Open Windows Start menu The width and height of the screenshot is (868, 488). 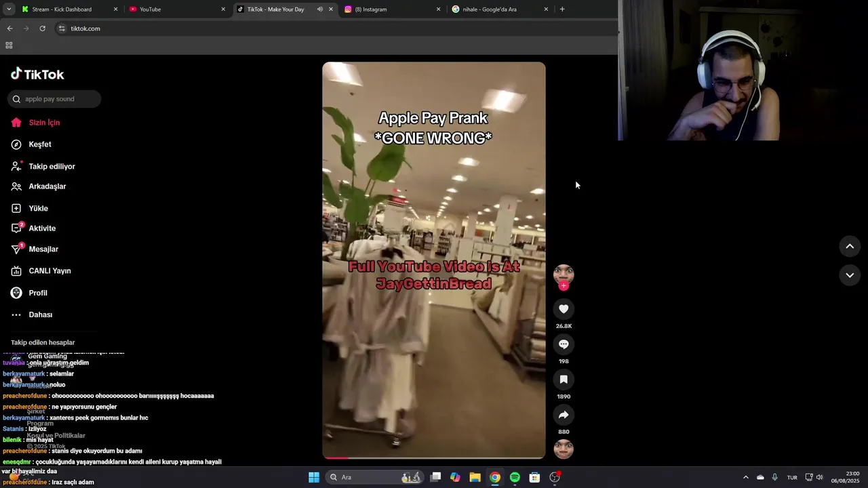click(314, 477)
